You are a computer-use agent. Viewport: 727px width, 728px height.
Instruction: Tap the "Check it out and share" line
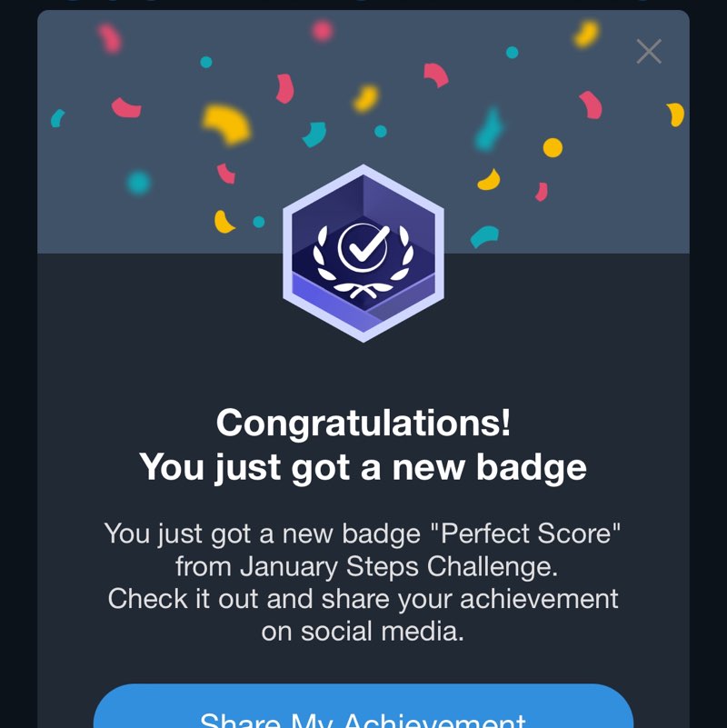click(363, 599)
